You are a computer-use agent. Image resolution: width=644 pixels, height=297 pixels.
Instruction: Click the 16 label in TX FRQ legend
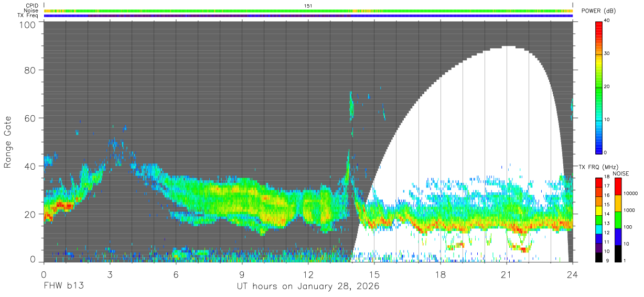607,195
